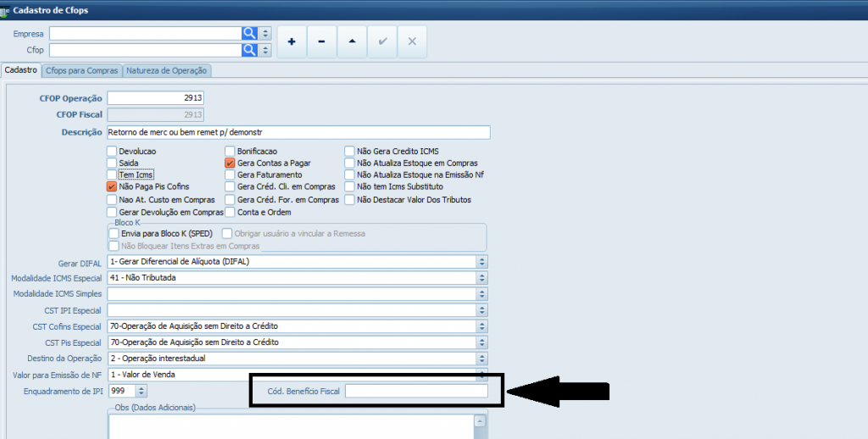Click the plus (add record) toolbar button
The width and height of the screenshot is (868, 439).
click(292, 42)
